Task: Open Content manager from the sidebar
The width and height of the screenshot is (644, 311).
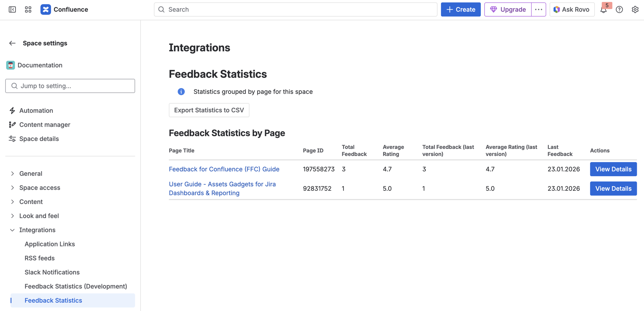Action: point(45,124)
